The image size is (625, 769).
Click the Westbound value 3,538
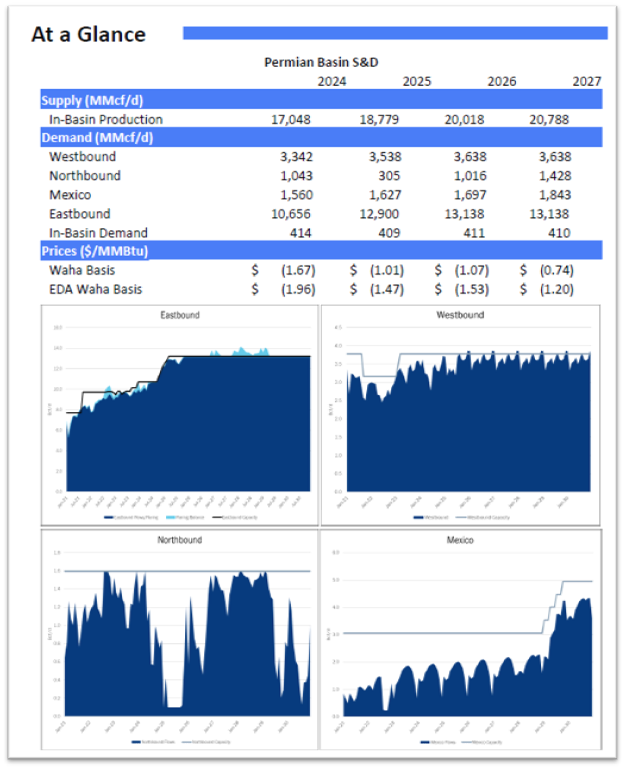click(385, 157)
